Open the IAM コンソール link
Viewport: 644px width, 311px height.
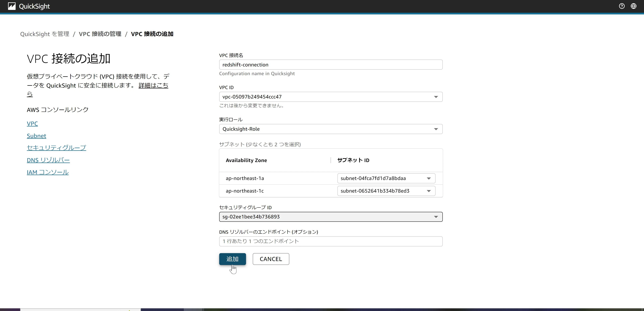(x=47, y=172)
